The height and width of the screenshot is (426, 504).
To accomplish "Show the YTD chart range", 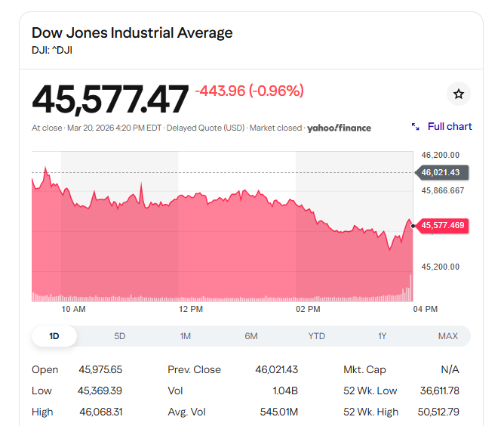I will (x=317, y=336).
